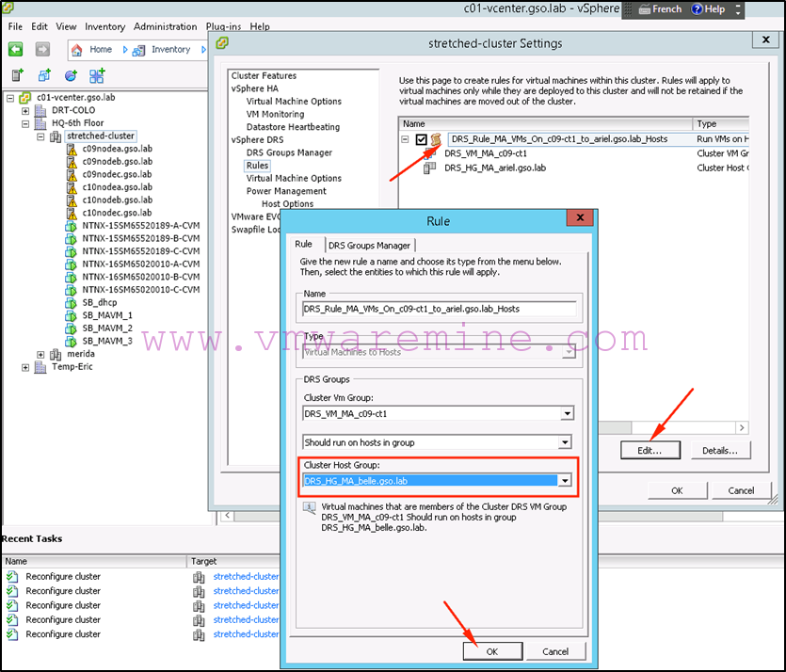Select SB_MAVM_1 virtual machine in tree

[107, 315]
